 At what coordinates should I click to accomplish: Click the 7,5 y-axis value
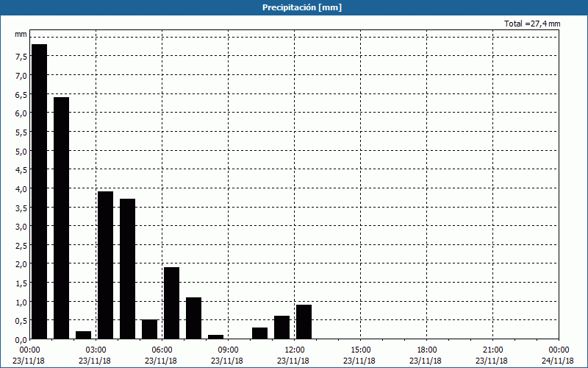tap(21, 57)
